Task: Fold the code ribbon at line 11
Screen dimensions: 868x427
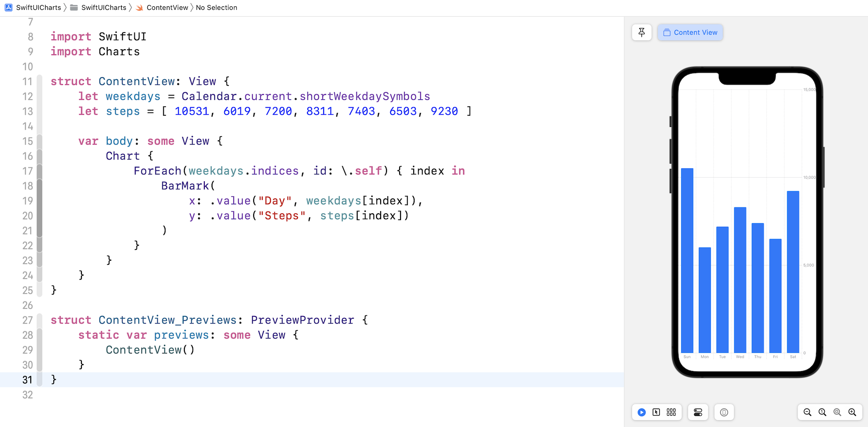Action: 40,82
